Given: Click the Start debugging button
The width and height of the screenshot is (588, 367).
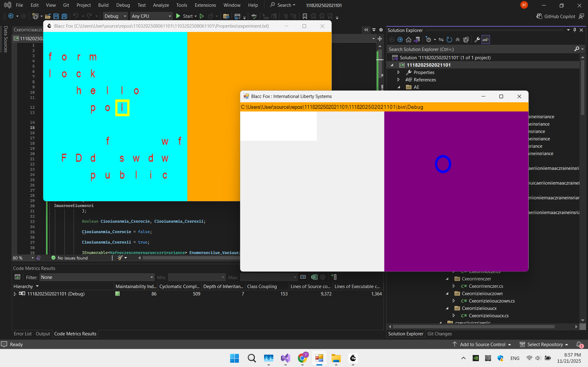Looking at the screenshot, I should [x=185, y=16].
